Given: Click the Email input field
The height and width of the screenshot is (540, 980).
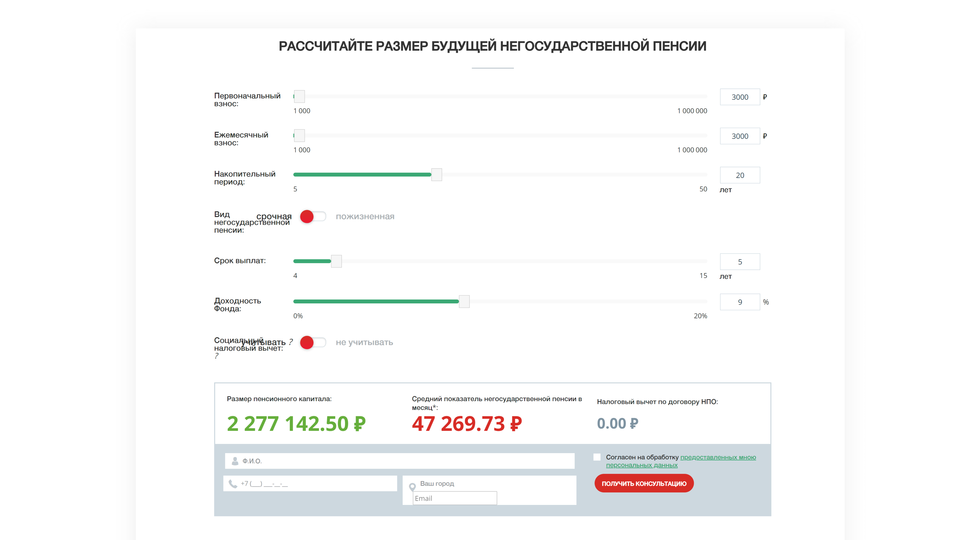Looking at the screenshot, I should click(455, 498).
